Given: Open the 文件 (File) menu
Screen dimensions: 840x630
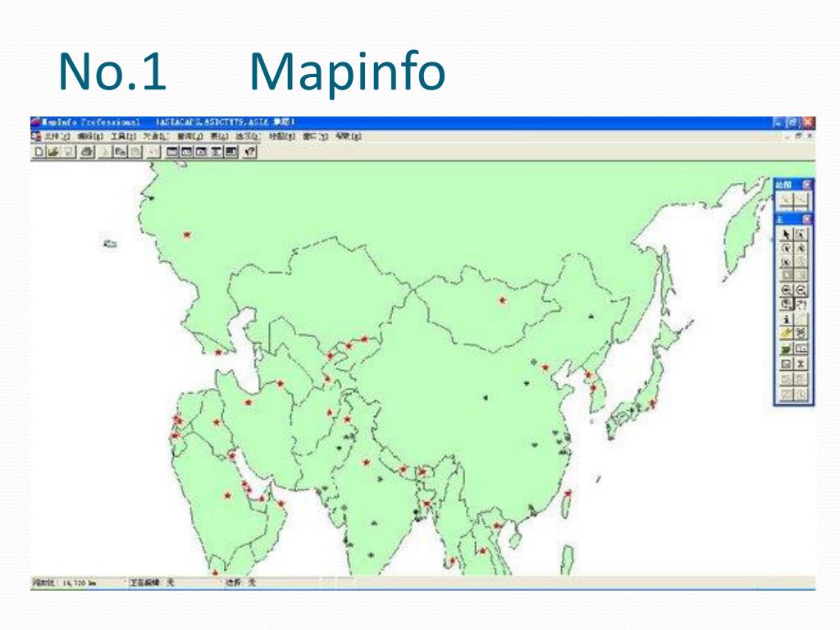Looking at the screenshot, I should [57, 137].
